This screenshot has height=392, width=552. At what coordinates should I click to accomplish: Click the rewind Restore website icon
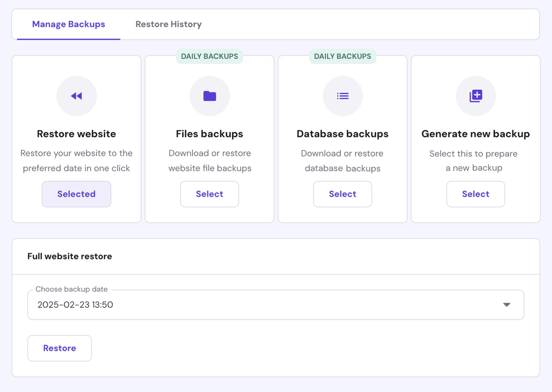point(77,96)
